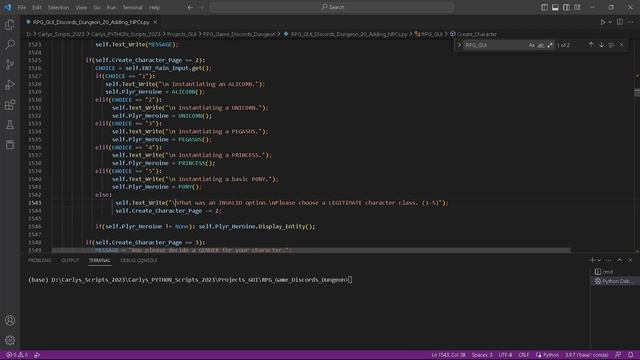
Task: Open the Accounts menu in activity bar
Action: 10,320
